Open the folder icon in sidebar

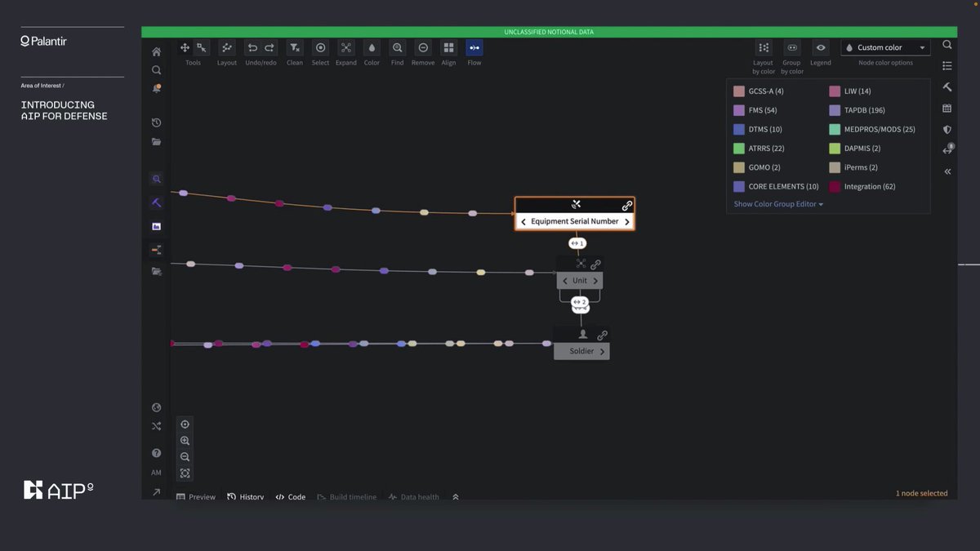156,141
